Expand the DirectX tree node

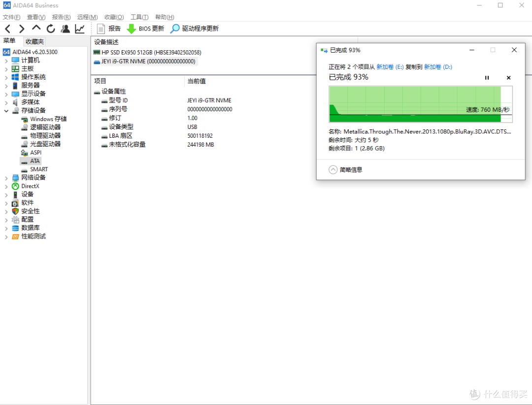[x=6, y=187]
